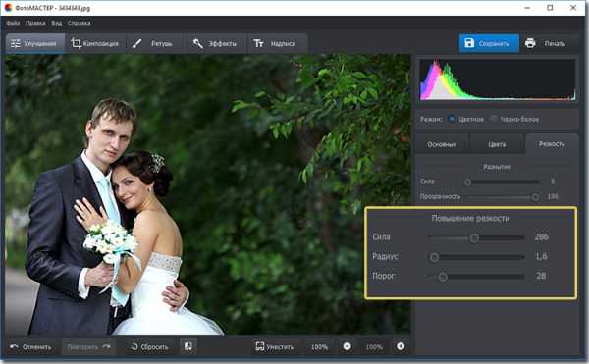Zoom in with the plus icon

click(401, 346)
